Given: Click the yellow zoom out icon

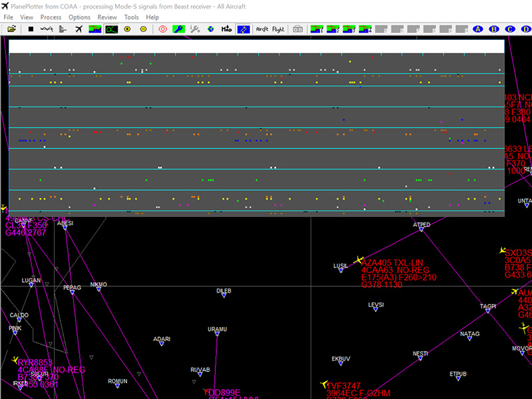Looking at the screenshot, I should (x=144, y=29).
